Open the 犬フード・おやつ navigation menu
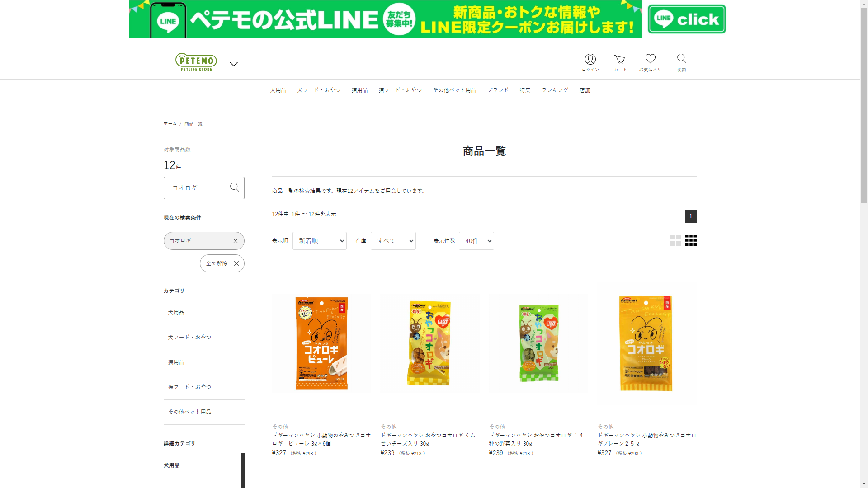Image resolution: width=868 pixels, height=488 pixels. [319, 90]
